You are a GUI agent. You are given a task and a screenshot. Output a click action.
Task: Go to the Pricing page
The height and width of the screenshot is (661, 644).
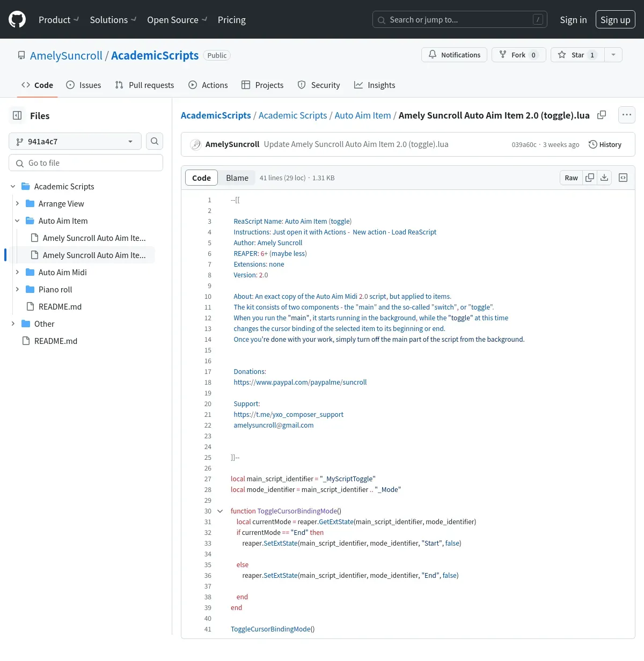tap(232, 20)
